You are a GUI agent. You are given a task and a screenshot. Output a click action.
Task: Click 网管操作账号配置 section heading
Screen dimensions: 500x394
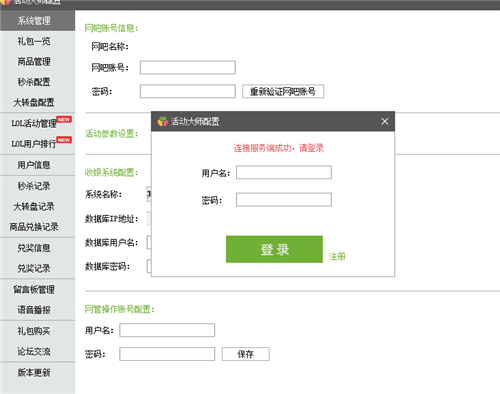(120, 309)
